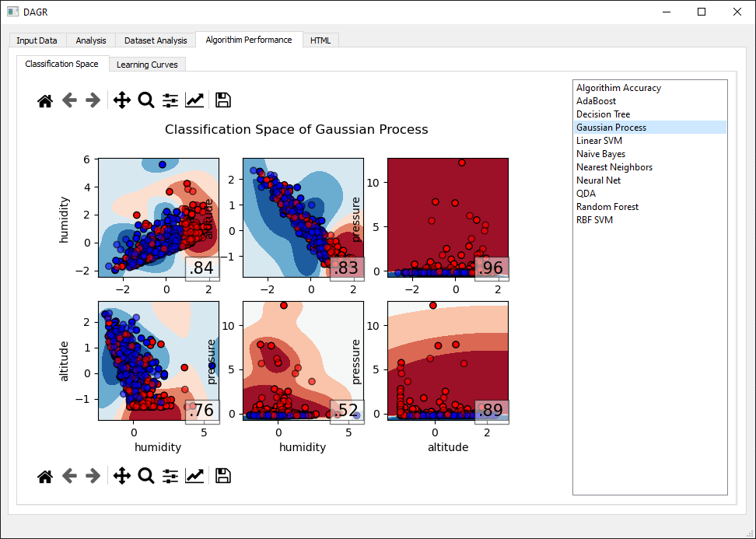
Task: Choose Decision Tree in the algorithm list
Action: coord(649,114)
